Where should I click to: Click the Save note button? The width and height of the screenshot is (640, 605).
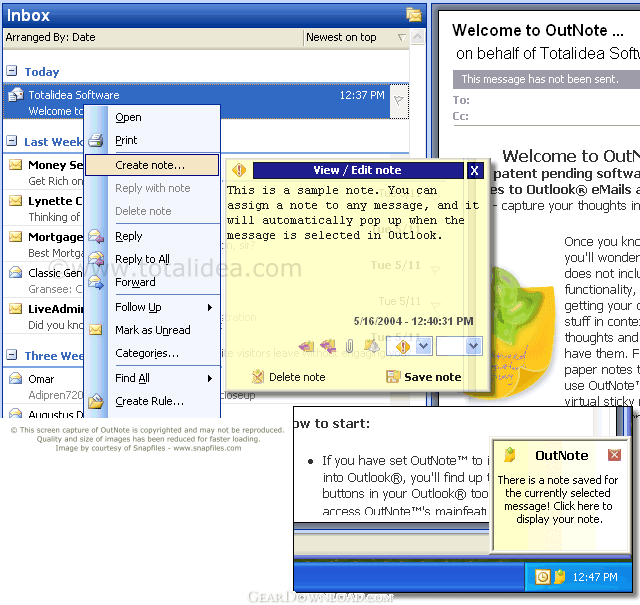point(423,377)
